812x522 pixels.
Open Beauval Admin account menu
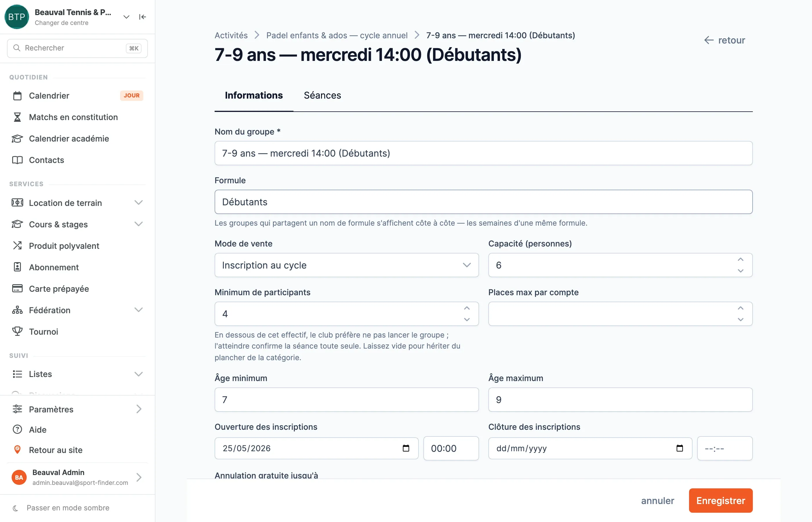click(x=77, y=477)
